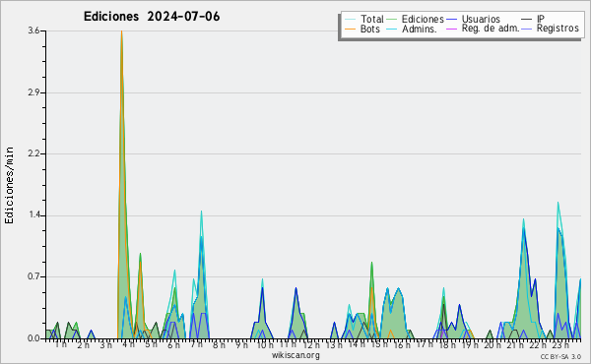Click the 'Bots' legend label
591x364 pixels.
coord(369,29)
